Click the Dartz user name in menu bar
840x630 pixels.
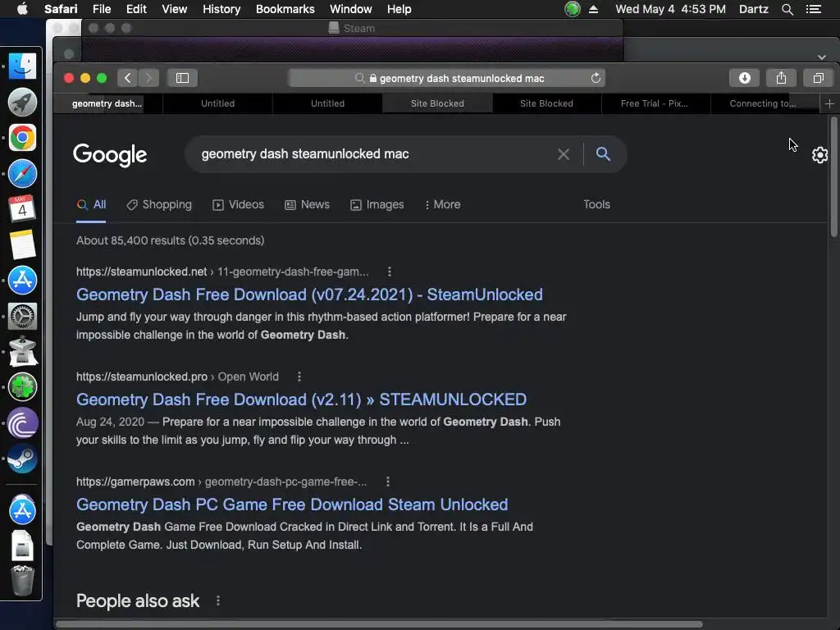pos(753,9)
